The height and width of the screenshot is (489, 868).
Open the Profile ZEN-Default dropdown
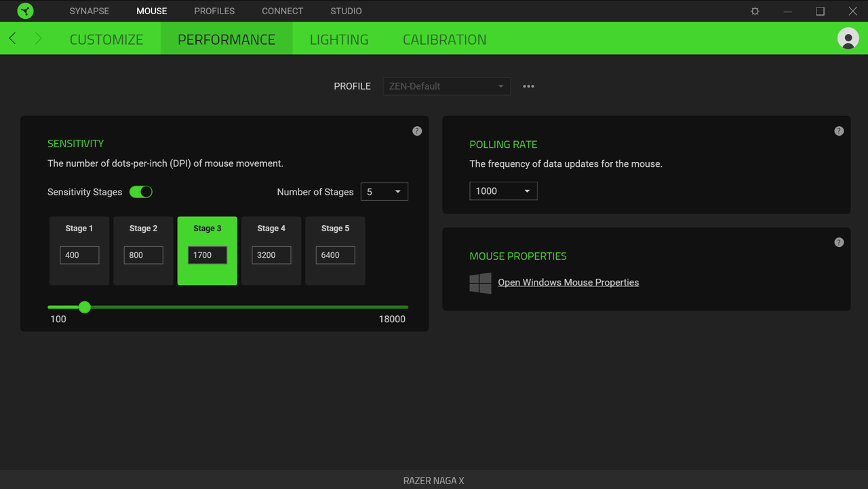446,86
